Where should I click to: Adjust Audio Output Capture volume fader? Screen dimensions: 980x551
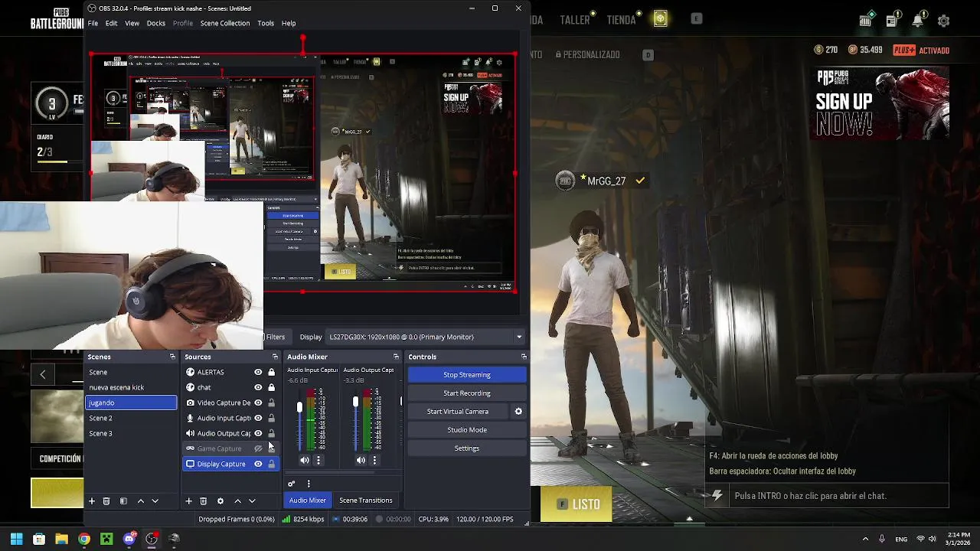355,403
